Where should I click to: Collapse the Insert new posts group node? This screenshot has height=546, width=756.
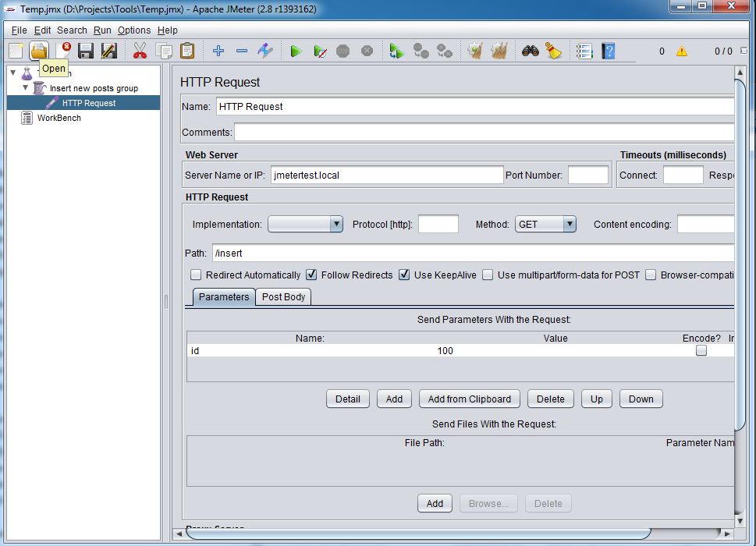(x=25, y=88)
